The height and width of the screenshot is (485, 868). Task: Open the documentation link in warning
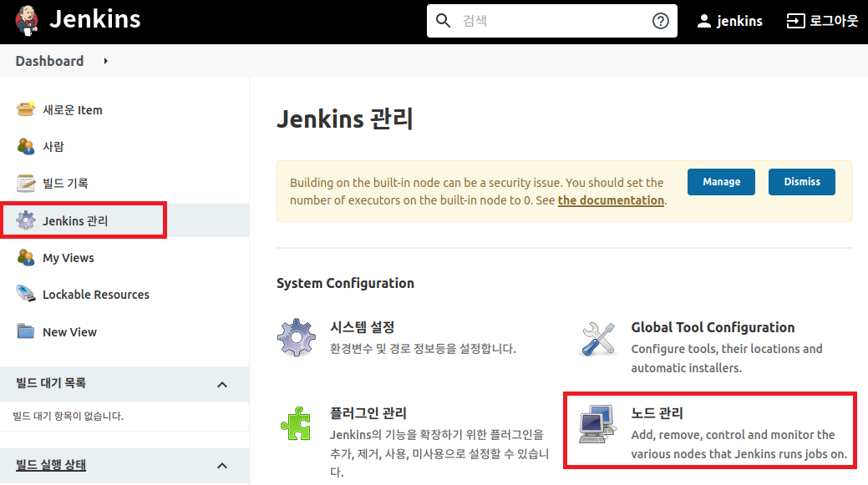point(611,200)
